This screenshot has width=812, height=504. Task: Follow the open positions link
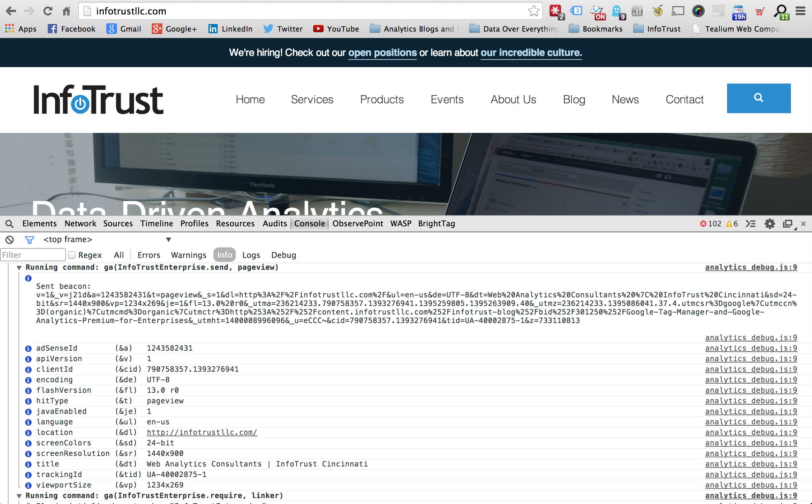pos(382,53)
